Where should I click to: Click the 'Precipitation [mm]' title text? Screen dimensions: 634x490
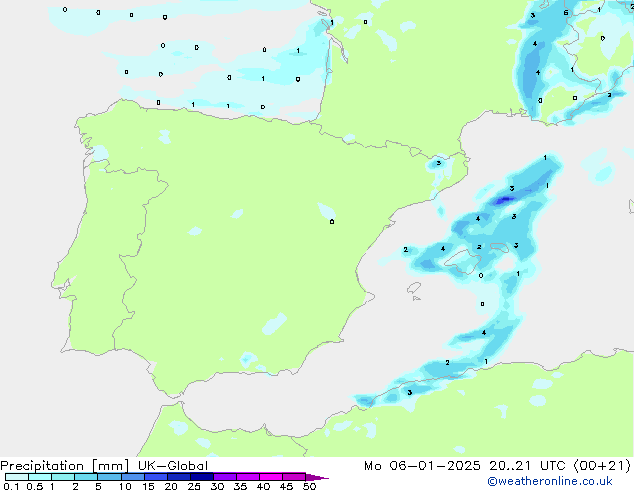(65, 466)
